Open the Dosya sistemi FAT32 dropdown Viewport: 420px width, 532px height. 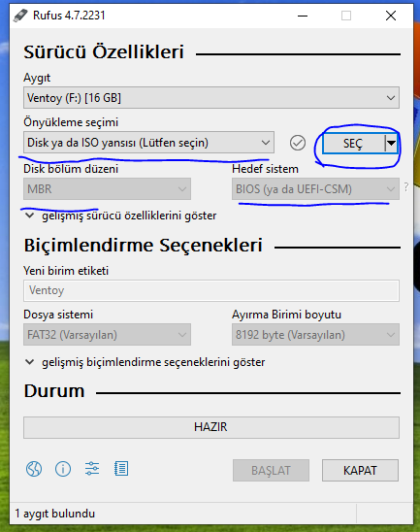[x=107, y=335]
